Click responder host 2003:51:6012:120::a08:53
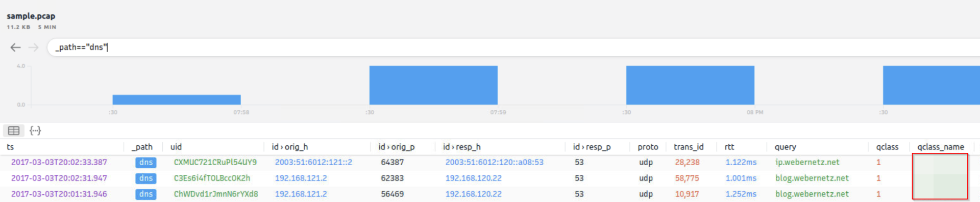The width and height of the screenshot is (980, 202). pyautogui.click(x=495, y=162)
